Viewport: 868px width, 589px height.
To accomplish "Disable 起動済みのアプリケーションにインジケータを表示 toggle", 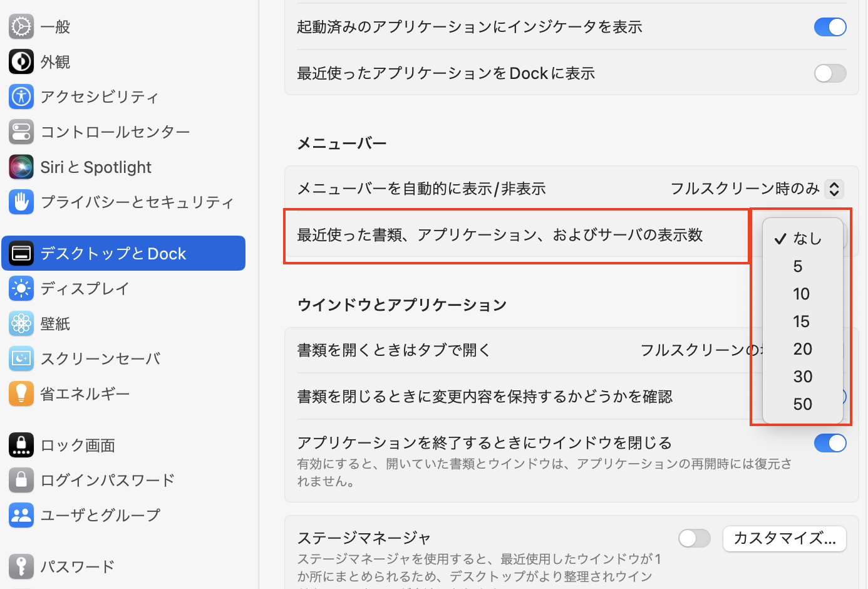I will (x=830, y=27).
